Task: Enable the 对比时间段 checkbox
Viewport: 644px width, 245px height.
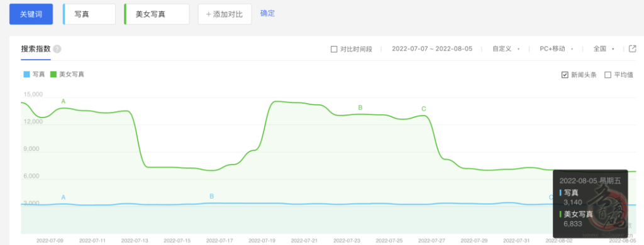Action: (334, 49)
